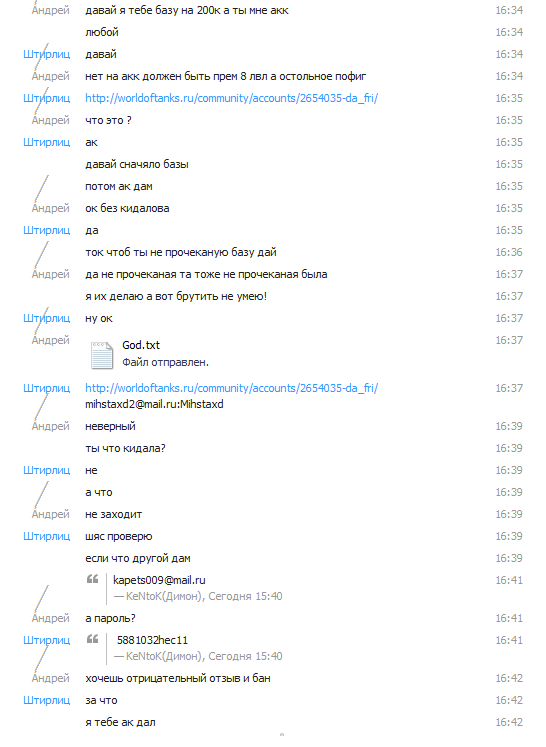Click the quote icon beside 5881032hec11
This screenshot has width=546, height=747.
coord(92,639)
